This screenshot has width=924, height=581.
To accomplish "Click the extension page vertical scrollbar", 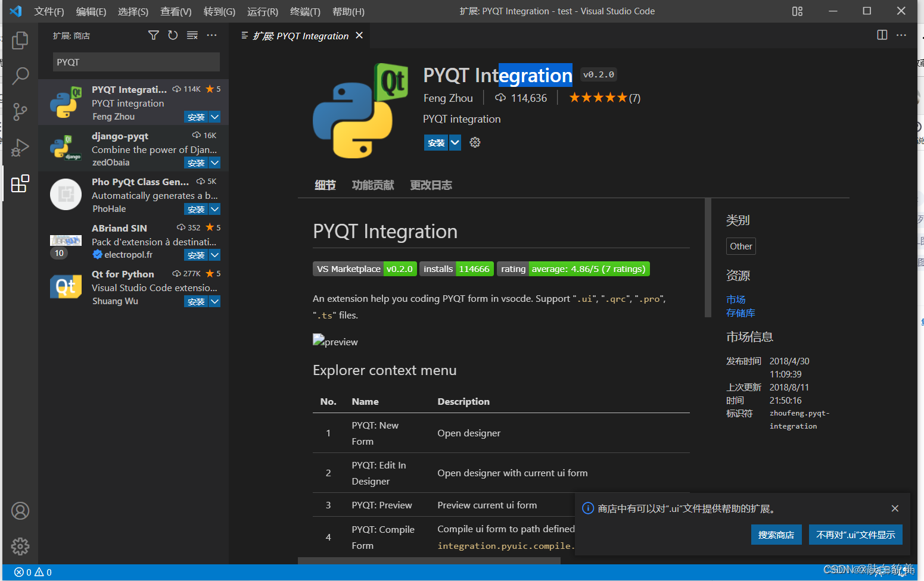I will (708, 258).
